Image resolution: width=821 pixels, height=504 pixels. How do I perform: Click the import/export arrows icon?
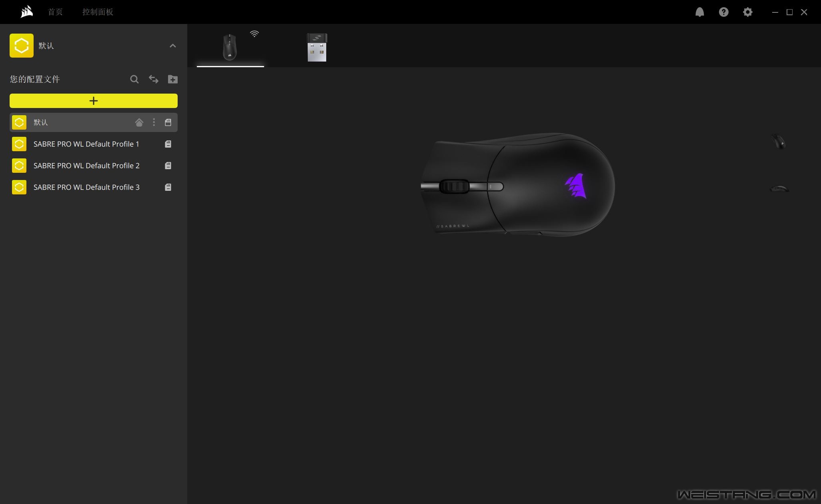154,79
